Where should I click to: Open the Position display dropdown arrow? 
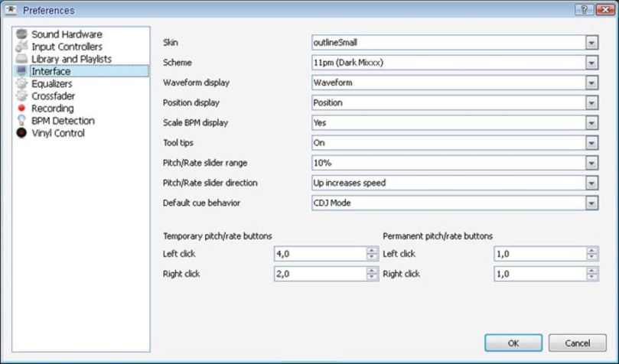click(x=591, y=103)
